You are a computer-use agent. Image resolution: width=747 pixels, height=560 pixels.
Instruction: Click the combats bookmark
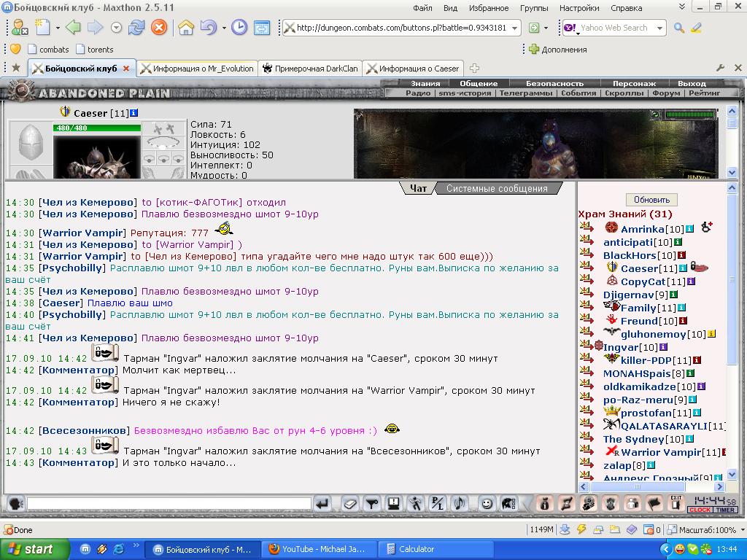48,49
